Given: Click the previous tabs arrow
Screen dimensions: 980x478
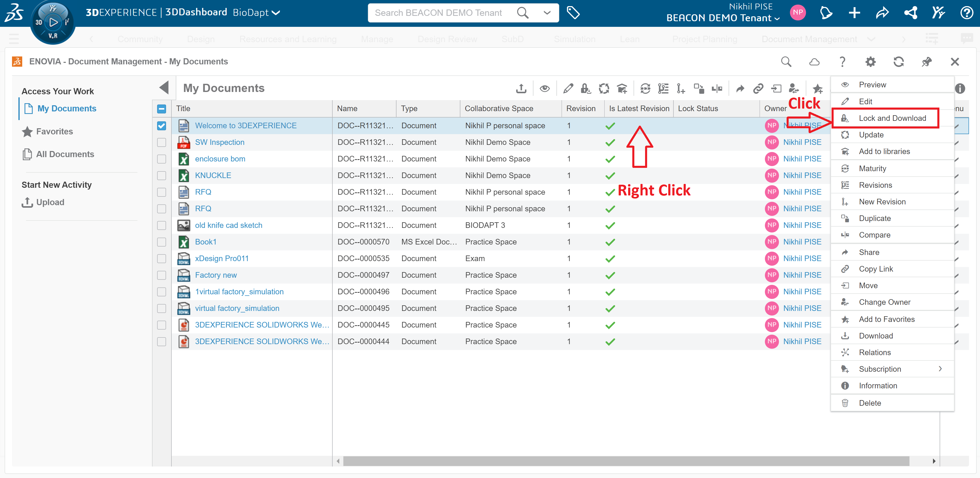Looking at the screenshot, I should [x=91, y=39].
